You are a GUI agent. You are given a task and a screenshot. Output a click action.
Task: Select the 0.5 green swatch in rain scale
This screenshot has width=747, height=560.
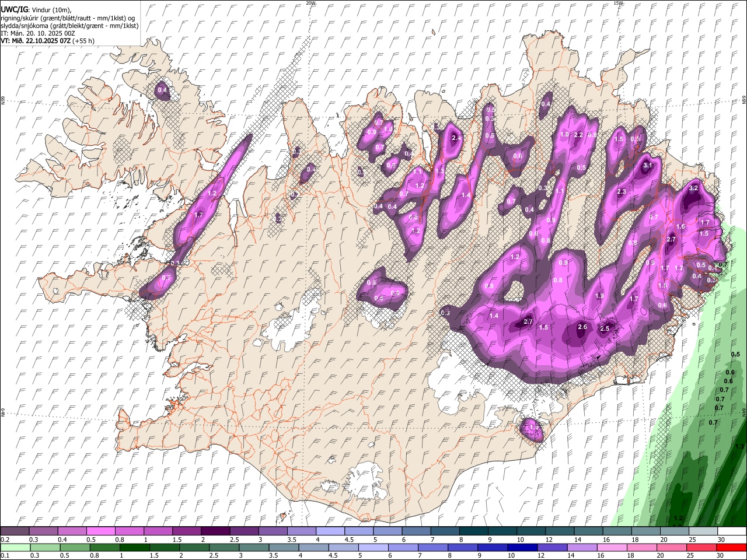pyautogui.click(x=75, y=547)
